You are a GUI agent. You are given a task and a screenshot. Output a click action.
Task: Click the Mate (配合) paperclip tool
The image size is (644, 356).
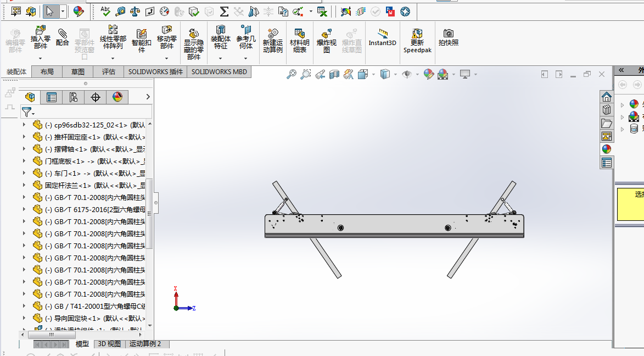click(63, 37)
